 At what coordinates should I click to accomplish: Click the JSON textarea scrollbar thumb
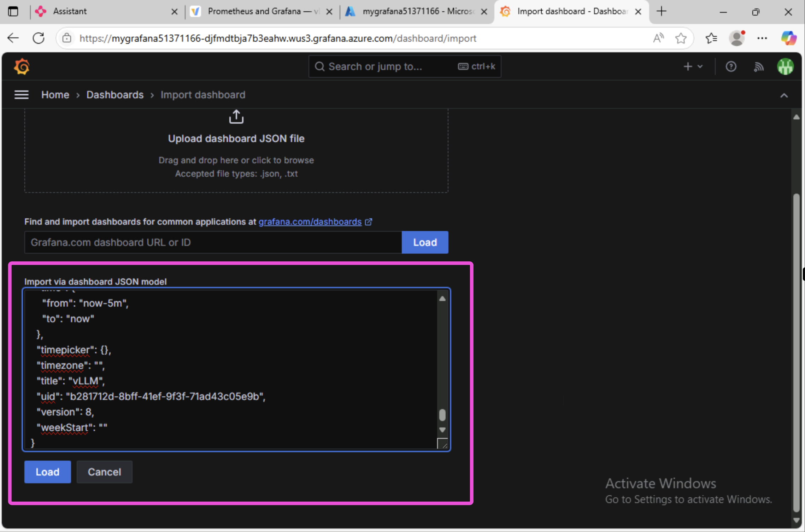click(442, 415)
